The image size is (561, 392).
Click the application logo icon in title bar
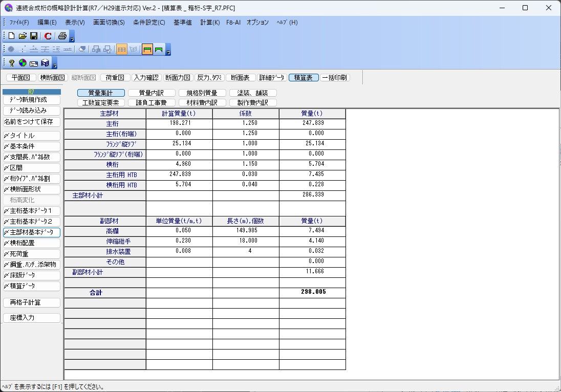coord(9,8)
